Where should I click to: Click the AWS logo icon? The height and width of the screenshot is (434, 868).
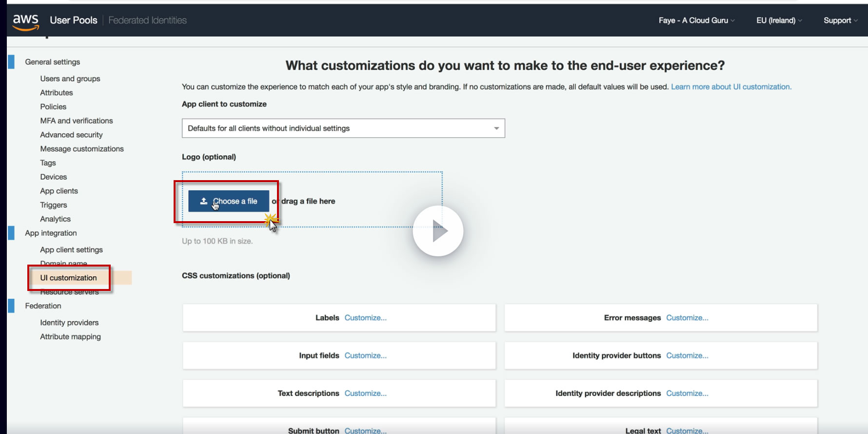point(25,21)
